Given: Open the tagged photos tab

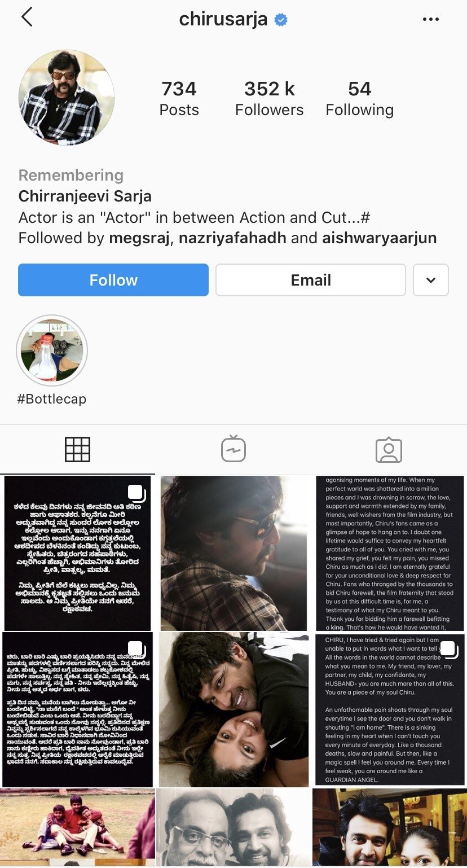Looking at the screenshot, I should pyautogui.click(x=389, y=450).
